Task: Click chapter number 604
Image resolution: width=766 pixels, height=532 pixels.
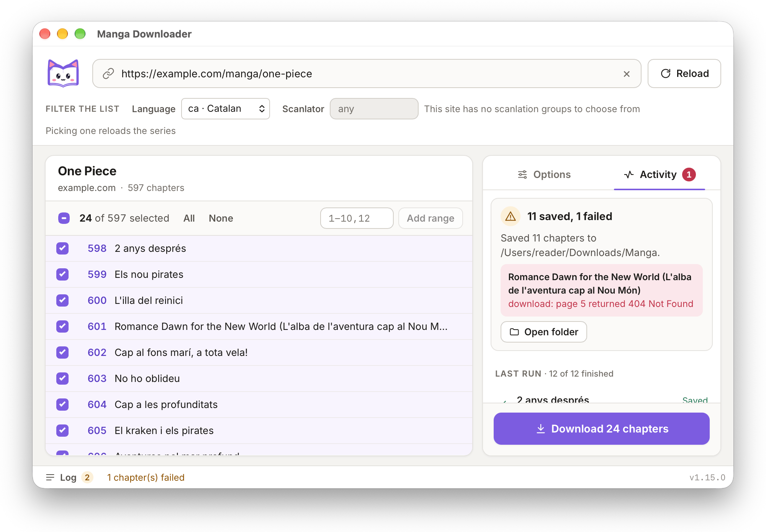Action: coord(97,405)
